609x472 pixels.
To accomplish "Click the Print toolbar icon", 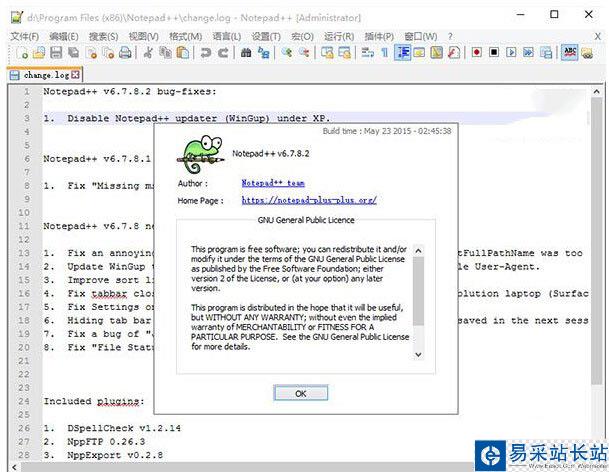I will (x=125, y=52).
